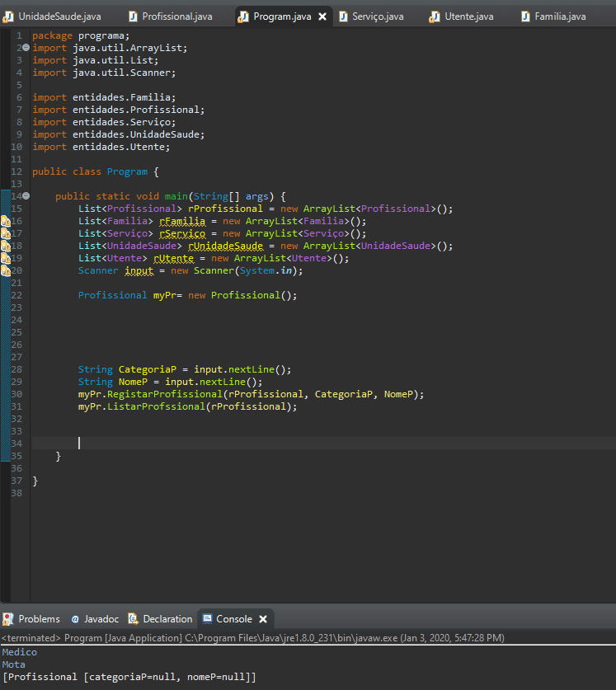616x690 pixels.
Task: Click the ListarProfssional method call
Action: coord(157,406)
